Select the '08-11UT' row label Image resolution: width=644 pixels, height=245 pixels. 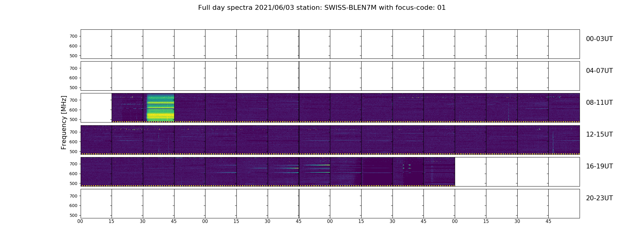pyautogui.click(x=599, y=103)
